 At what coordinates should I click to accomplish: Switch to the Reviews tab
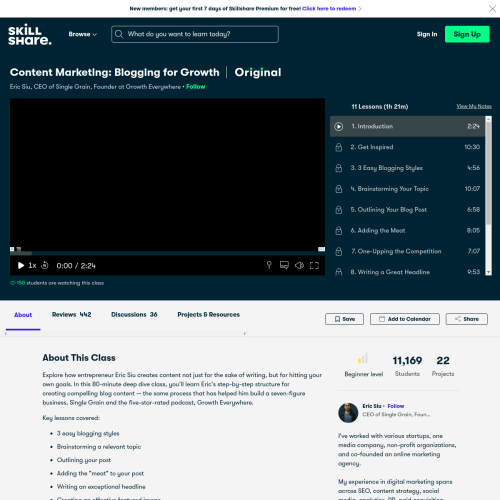point(71,315)
